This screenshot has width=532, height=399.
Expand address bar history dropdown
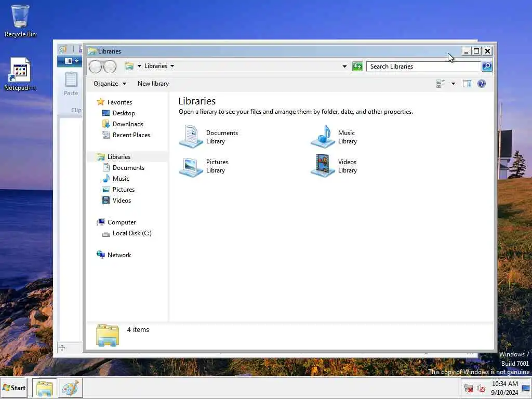[344, 66]
